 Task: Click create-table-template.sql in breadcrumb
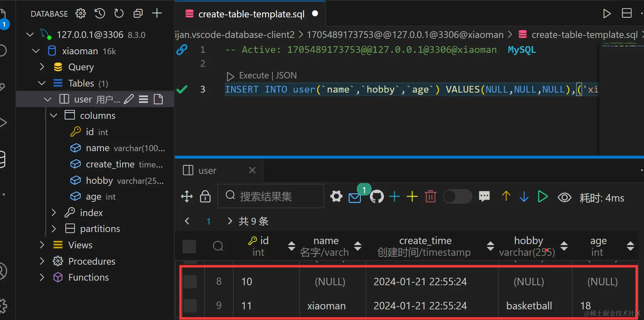click(x=584, y=35)
